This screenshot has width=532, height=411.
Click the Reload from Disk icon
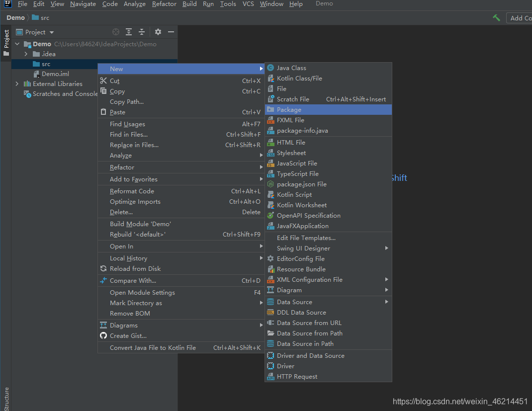[103, 268]
